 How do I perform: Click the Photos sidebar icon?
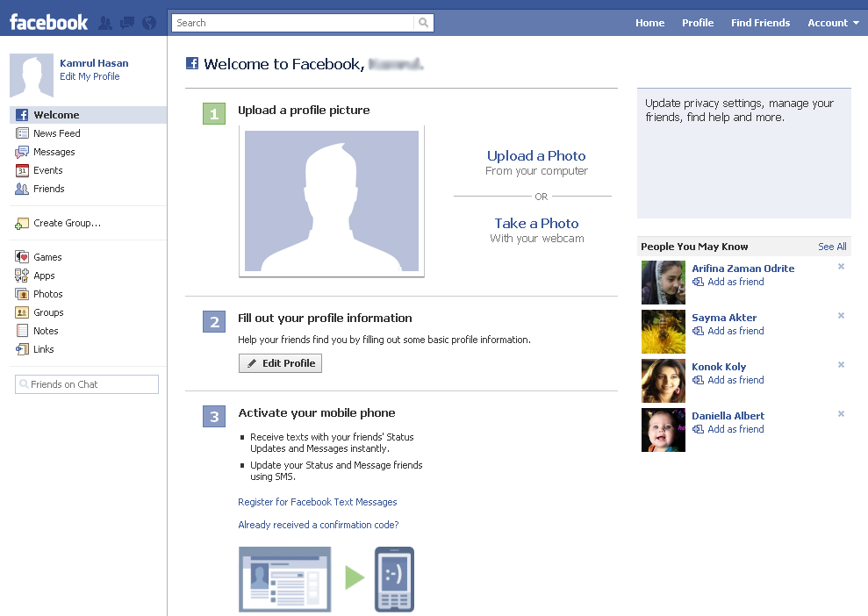coord(22,294)
